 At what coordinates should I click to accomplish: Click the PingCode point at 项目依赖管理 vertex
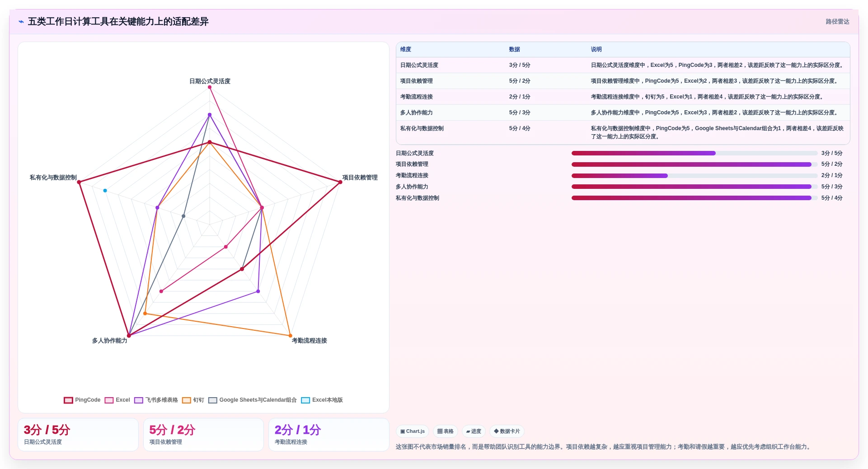340,182
